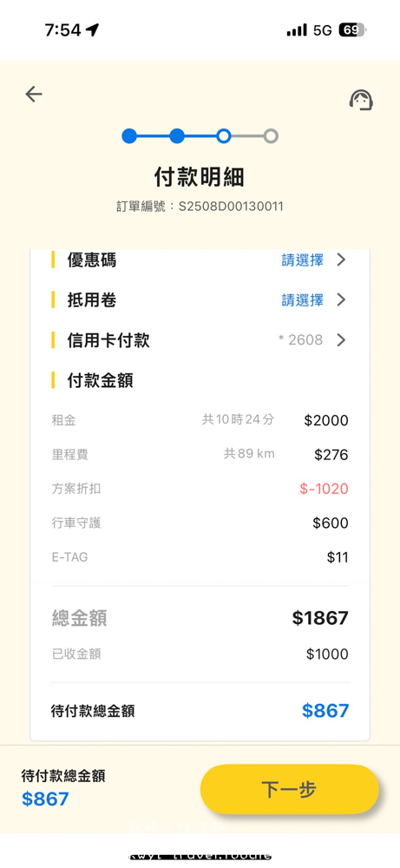Open customer service headset icon
The height and width of the screenshot is (868, 400).
[361, 100]
